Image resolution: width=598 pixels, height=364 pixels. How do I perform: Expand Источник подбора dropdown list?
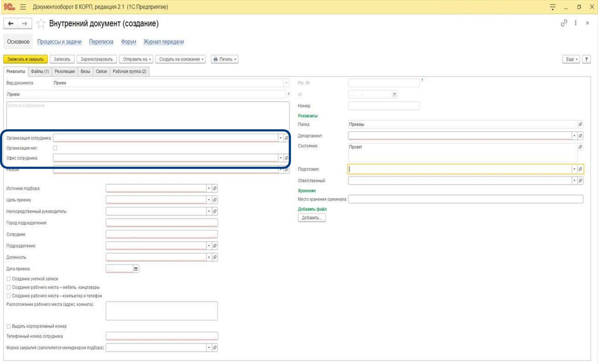(209, 188)
